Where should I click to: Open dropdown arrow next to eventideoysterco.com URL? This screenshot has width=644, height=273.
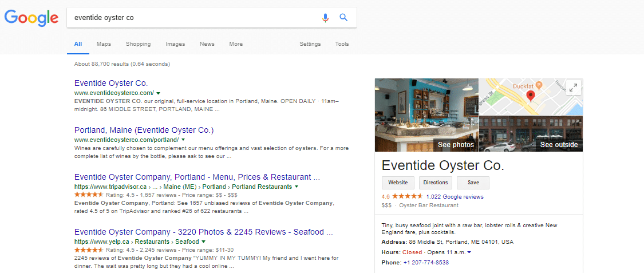click(x=158, y=93)
